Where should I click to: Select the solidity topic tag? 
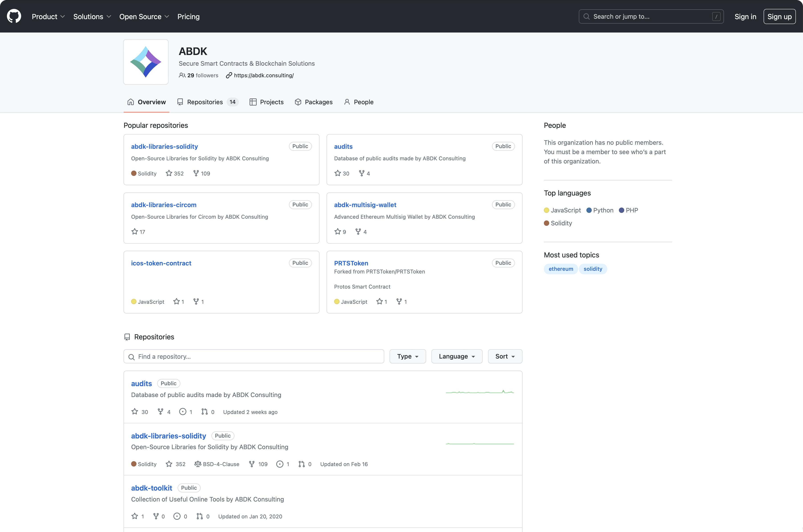(593, 269)
